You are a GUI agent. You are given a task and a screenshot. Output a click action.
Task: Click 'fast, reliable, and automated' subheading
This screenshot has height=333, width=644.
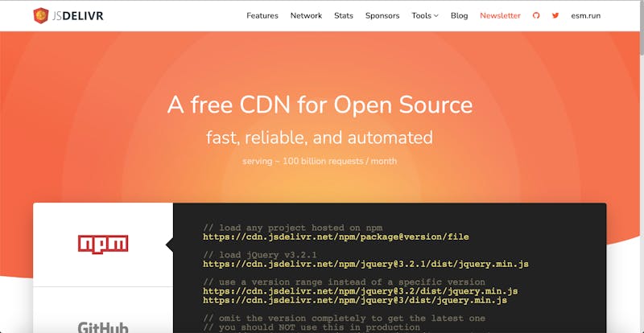pyautogui.click(x=320, y=138)
